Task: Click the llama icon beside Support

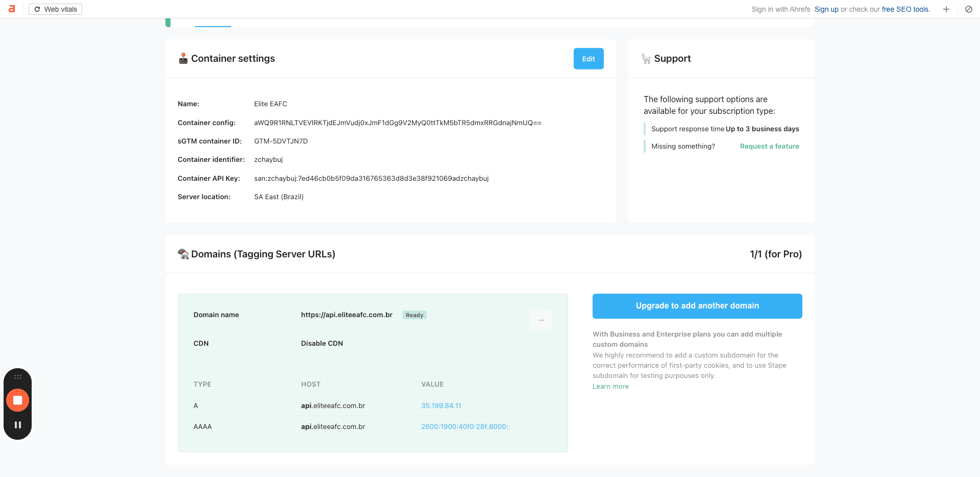Action: tap(646, 59)
